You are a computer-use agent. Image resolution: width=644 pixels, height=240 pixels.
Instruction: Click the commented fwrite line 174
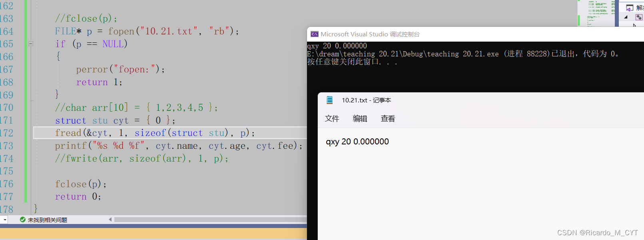[142, 158]
